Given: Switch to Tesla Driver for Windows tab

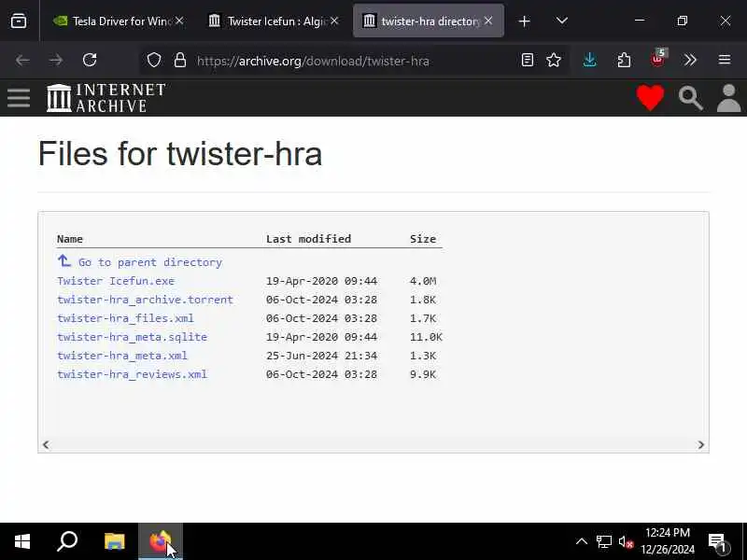Looking at the screenshot, I should (119, 21).
